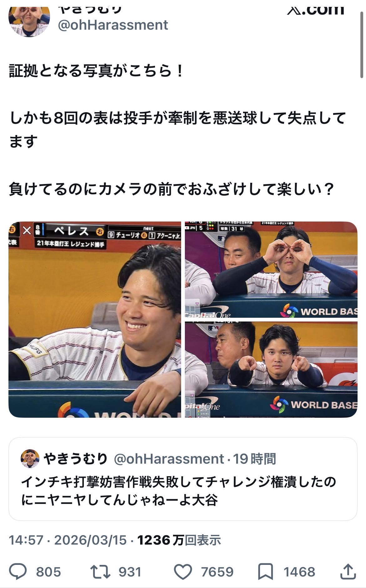Open the @ohHarassment handle at top

(113, 25)
